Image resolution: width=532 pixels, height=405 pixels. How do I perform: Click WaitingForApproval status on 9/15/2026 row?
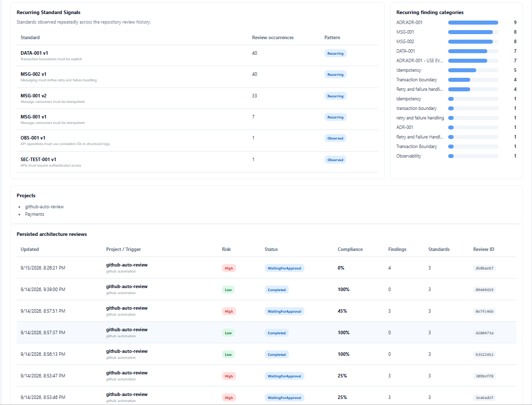pos(284,268)
